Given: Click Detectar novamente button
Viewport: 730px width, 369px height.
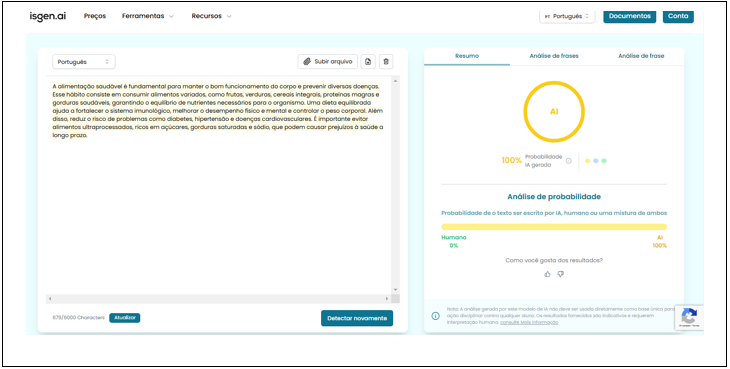Looking at the screenshot, I should (357, 318).
